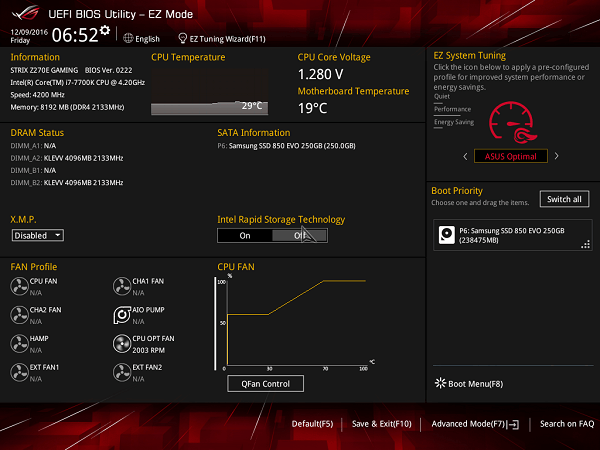Click the BIOS Ver. 0222 text
The image size is (600, 450).
(108, 70)
